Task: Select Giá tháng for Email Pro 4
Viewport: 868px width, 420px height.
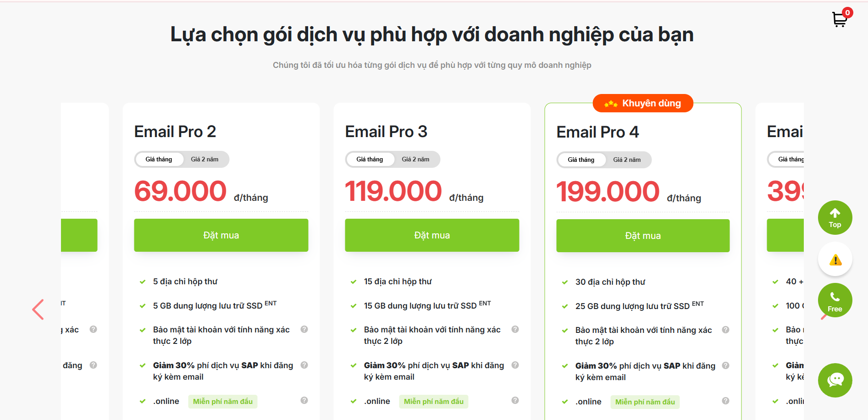Action: pyautogui.click(x=581, y=160)
